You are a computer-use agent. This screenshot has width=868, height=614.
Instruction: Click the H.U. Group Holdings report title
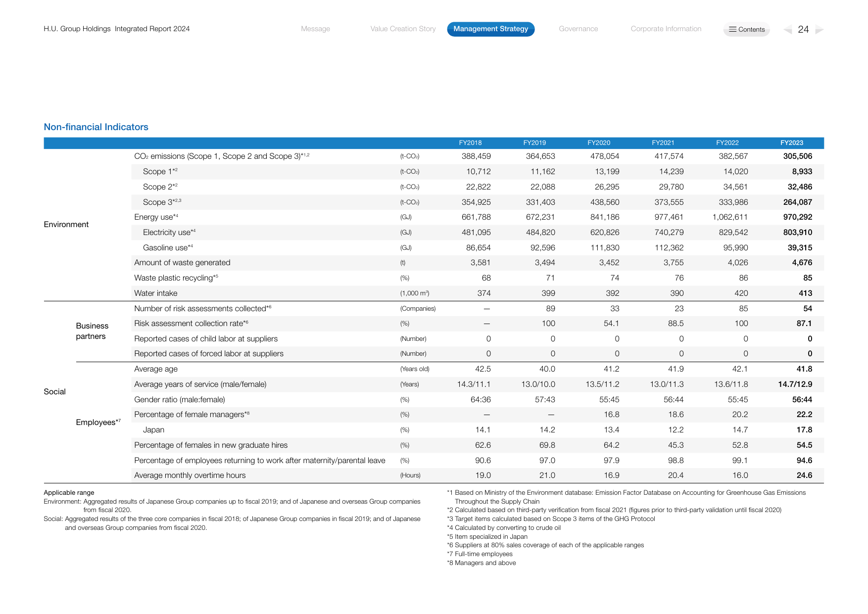(117, 29)
